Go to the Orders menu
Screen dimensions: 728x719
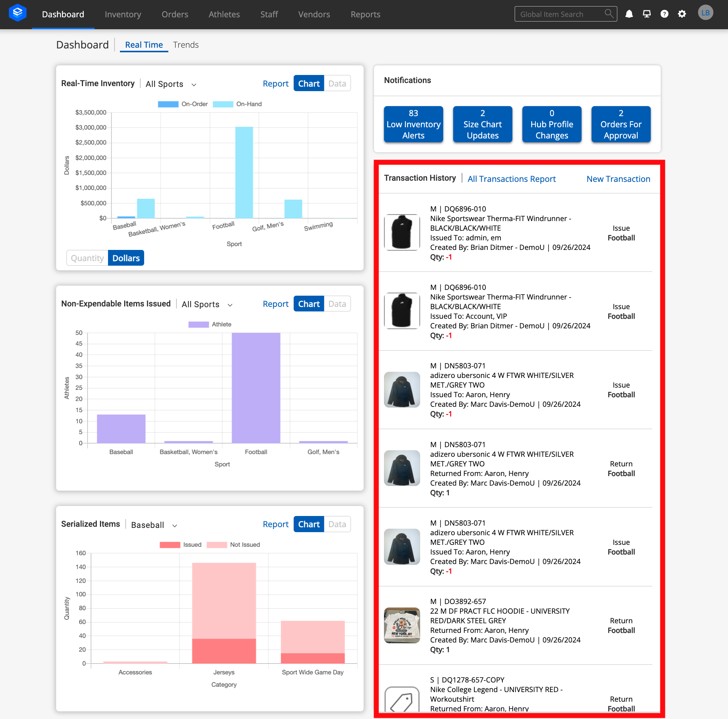coord(175,14)
